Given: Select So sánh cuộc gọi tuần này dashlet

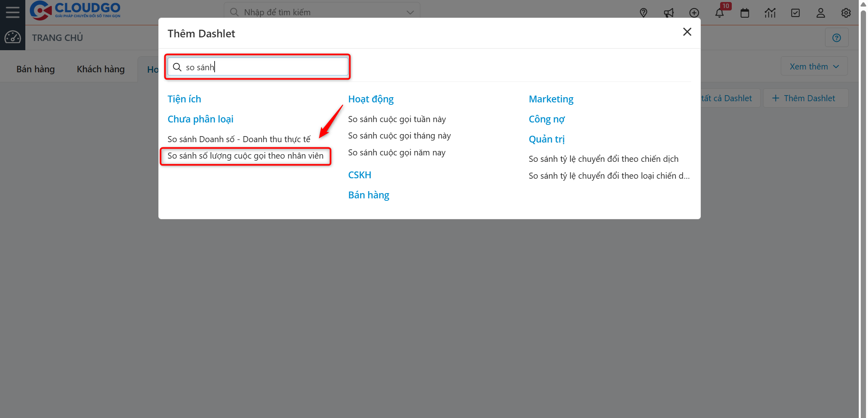Looking at the screenshot, I should click(397, 119).
